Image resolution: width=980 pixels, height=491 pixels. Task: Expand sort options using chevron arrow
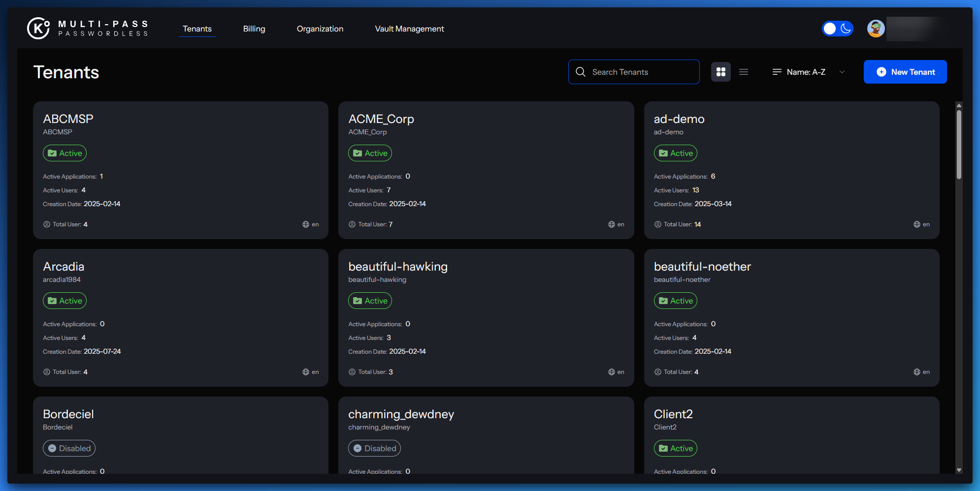842,72
